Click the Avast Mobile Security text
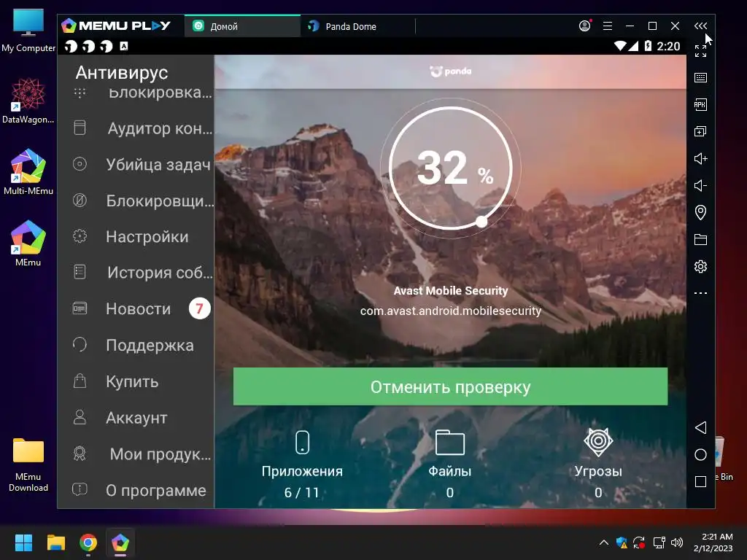Viewport: 747px width, 560px height. point(451,290)
